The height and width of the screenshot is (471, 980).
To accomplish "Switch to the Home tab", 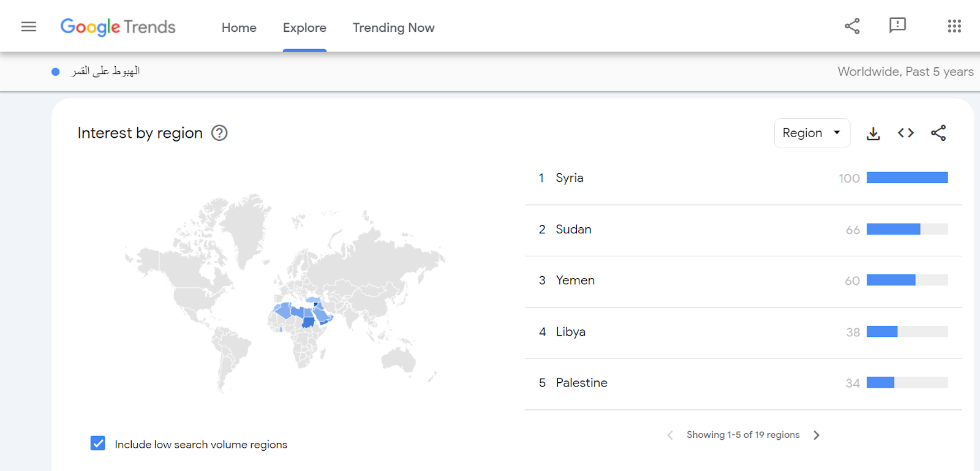I will pos(239,28).
